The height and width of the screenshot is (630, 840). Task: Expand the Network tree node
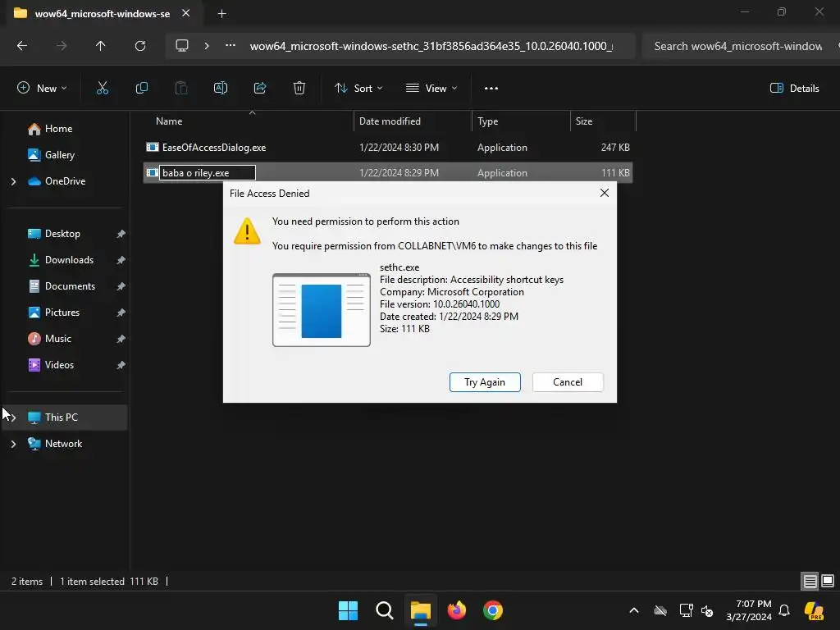pyautogui.click(x=13, y=444)
